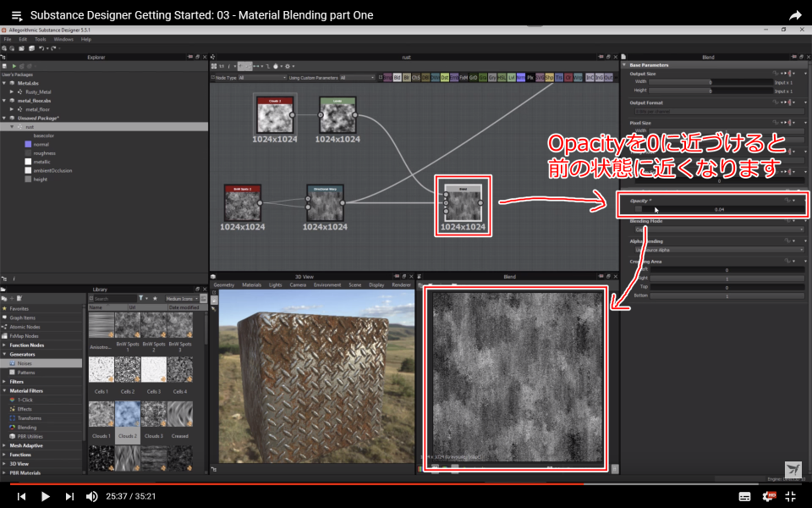
Task: Click the save icon in Explorer toolbar
Action: pos(5,66)
